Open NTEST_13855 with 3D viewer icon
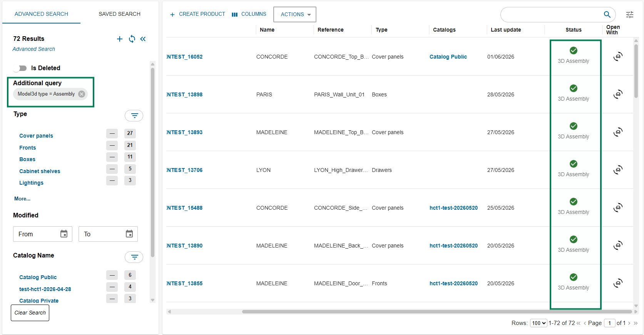The image size is (644, 335). tap(618, 283)
